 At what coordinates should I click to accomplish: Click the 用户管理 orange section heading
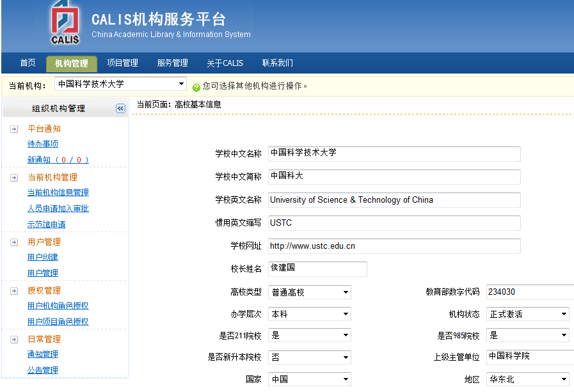[x=44, y=242]
